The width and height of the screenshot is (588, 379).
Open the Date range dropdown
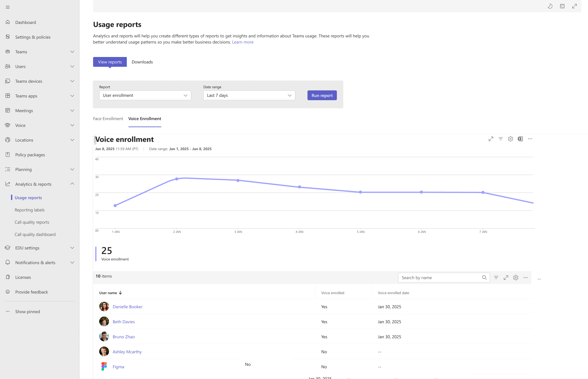click(249, 95)
